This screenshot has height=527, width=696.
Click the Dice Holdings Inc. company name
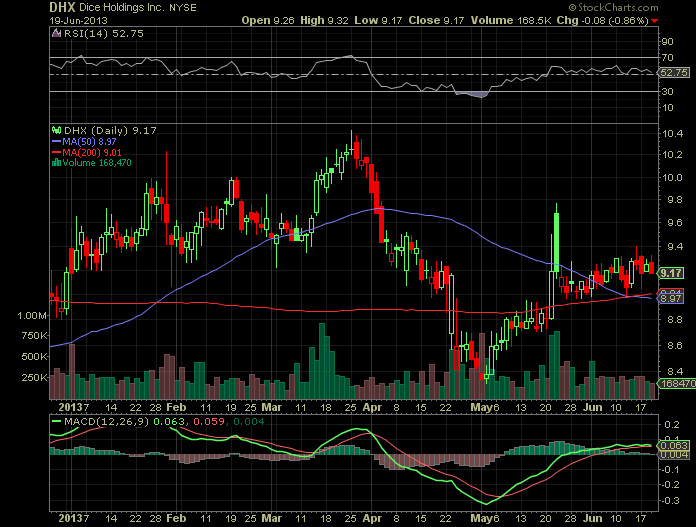(x=122, y=8)
